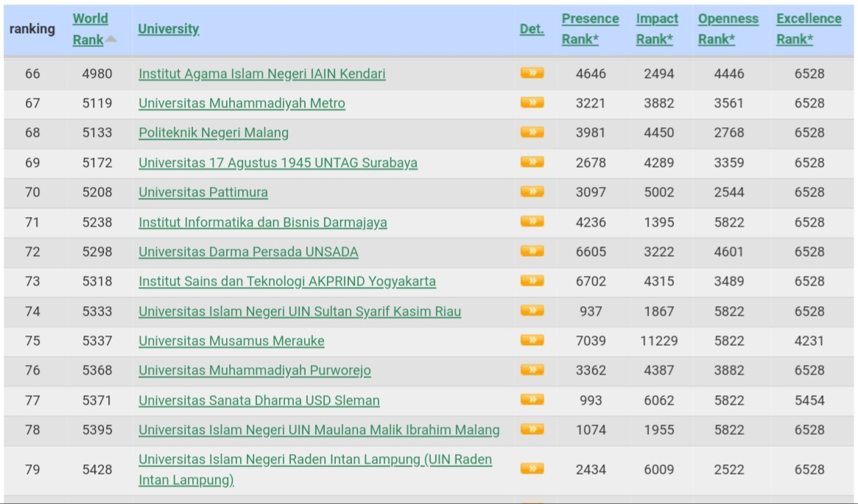
Task: Select ranking number 75
Action: click(32, 341)
